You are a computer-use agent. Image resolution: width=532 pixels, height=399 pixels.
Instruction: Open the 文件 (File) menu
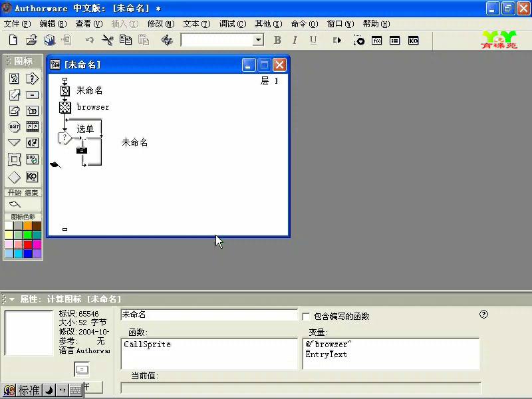click(x=17, y=24)
